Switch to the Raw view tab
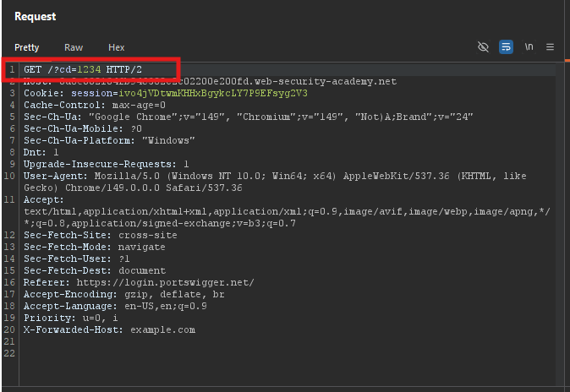570x392 pixels. click(74, 47)
